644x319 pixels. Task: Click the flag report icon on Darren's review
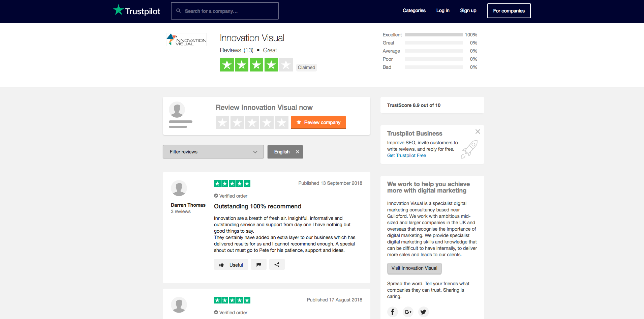click(x=259, y=265)
